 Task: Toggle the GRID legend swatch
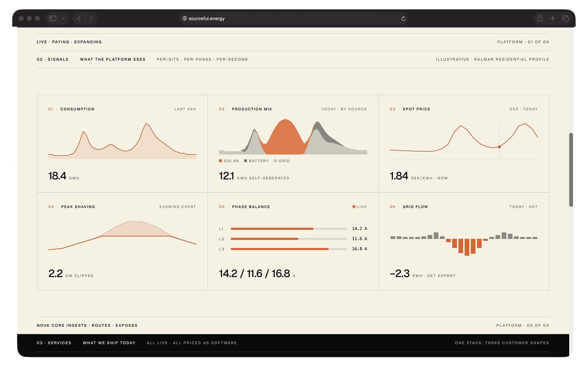[275, 161]
